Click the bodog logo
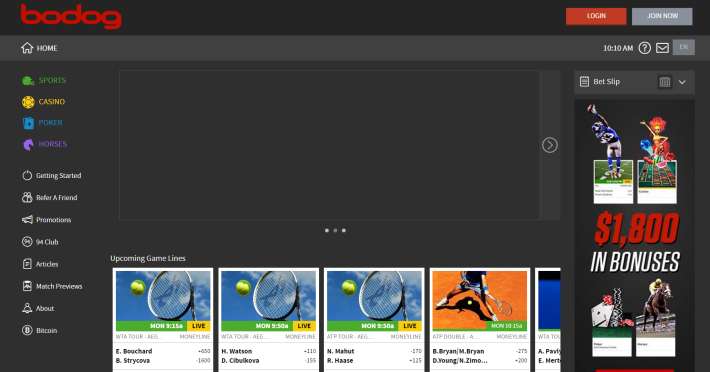This screenshot has height=372, width=710. click(71, 16)
